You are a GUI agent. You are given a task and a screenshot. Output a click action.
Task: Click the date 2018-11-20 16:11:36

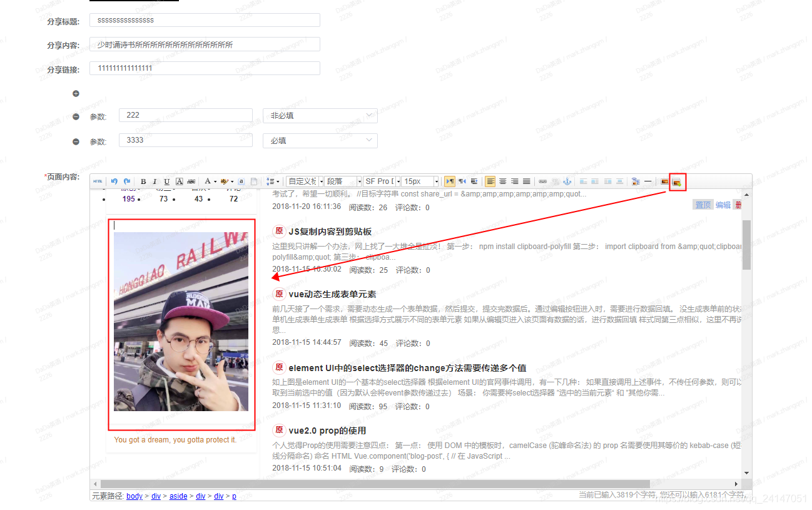[307, 207]
